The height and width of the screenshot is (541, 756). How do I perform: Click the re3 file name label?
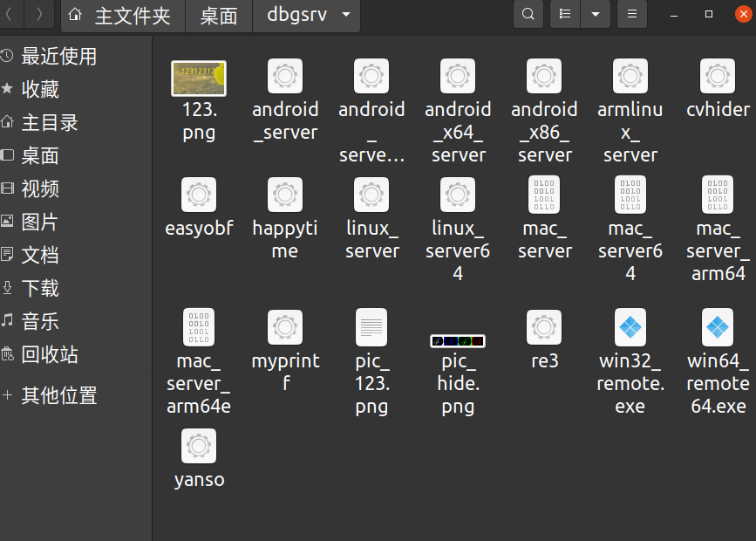coord(545,361)
